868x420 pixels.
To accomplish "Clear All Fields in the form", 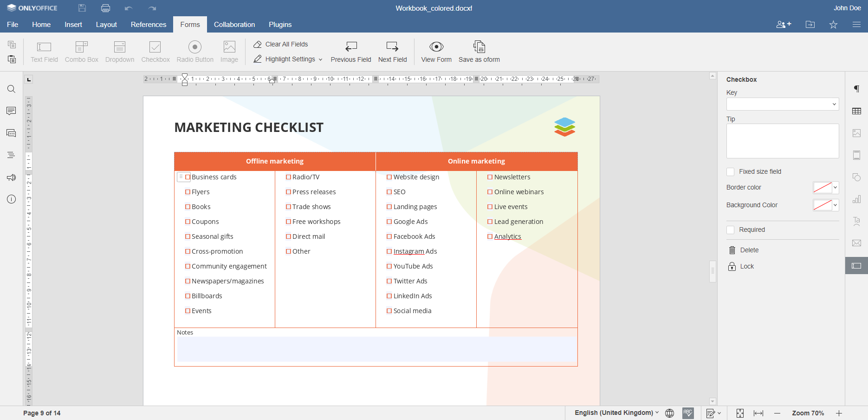I will click(x=280, y=44).
